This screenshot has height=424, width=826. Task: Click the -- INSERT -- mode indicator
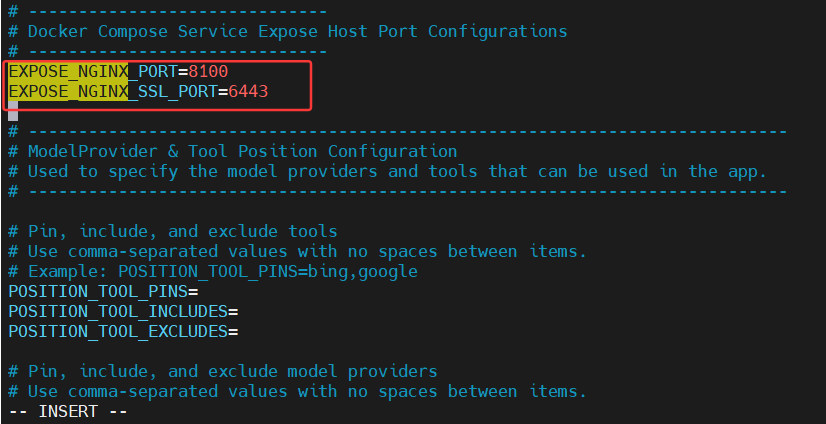click(68, 411)
